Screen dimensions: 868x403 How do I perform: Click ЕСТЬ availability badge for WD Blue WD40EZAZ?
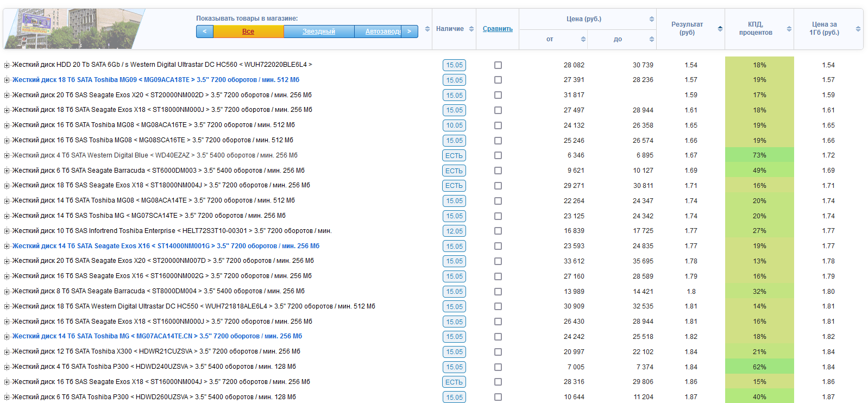(x=454, y=155)
